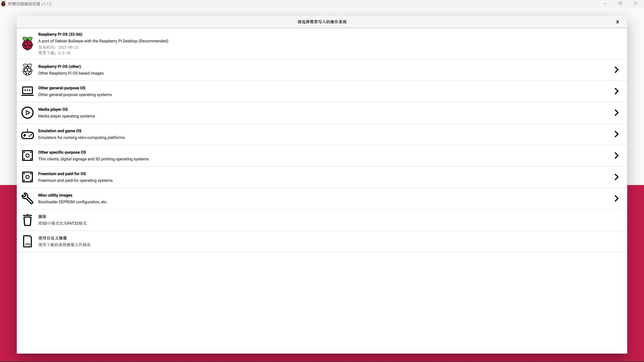Click the laptop icon for general-purpose OS
This screenshot has width=644, height=362.
[28, 91]
